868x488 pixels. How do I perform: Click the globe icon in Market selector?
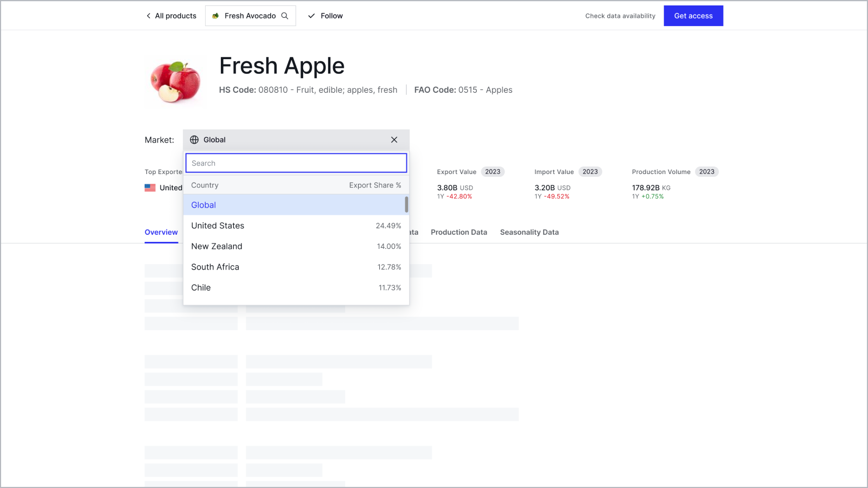(x=194, y=140)
